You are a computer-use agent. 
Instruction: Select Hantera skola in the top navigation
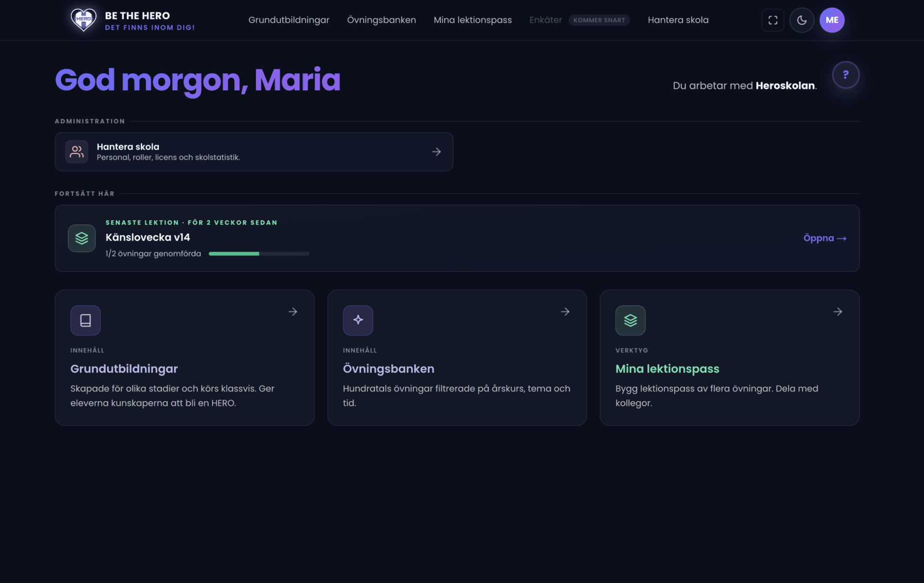coord(678,20)
